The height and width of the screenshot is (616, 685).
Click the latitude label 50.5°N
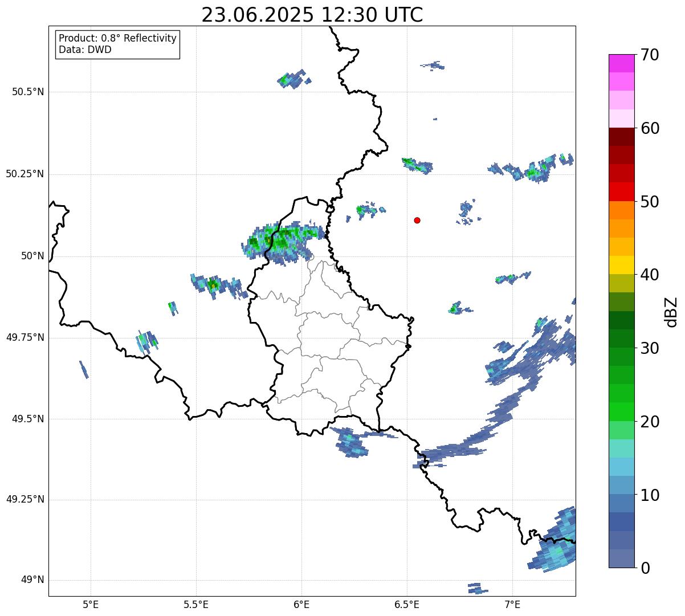pyautogui.click(x=28, y=92)
